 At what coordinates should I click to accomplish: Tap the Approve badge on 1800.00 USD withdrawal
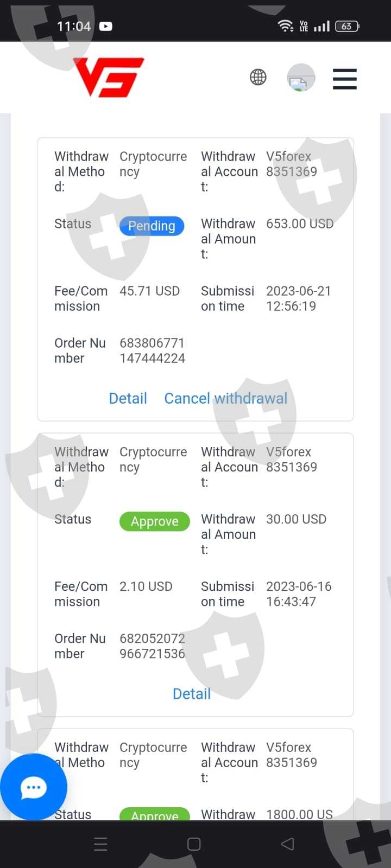154,814
